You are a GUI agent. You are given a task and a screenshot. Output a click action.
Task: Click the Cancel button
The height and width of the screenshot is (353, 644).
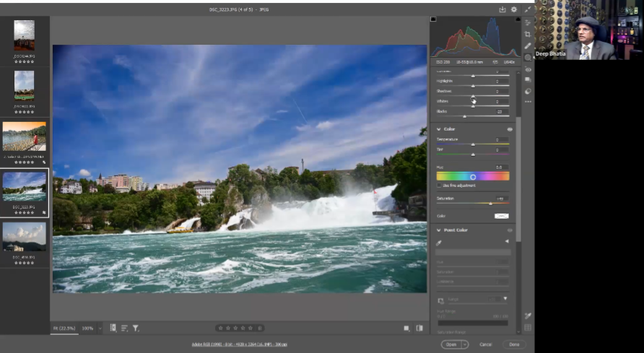click(x=486, y=344)
